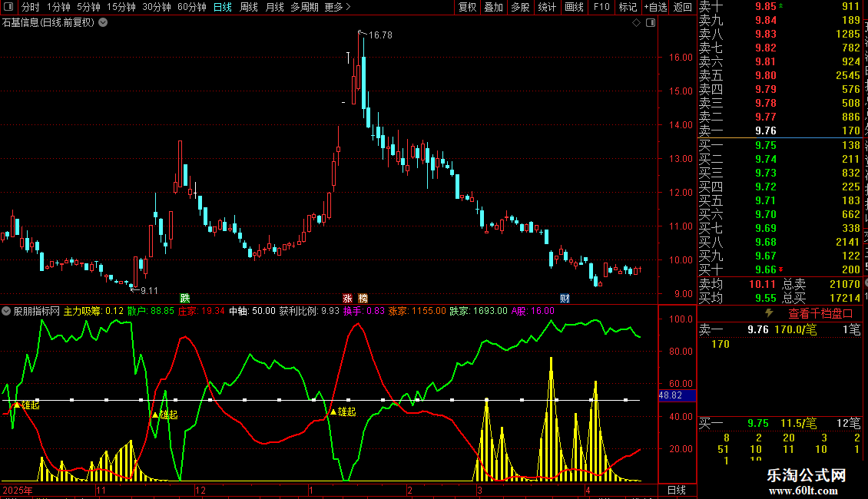Expand the 更多 periods menu
Image resolution: width=868 pixels, height=499 pixels.
[x=337, y=7]
